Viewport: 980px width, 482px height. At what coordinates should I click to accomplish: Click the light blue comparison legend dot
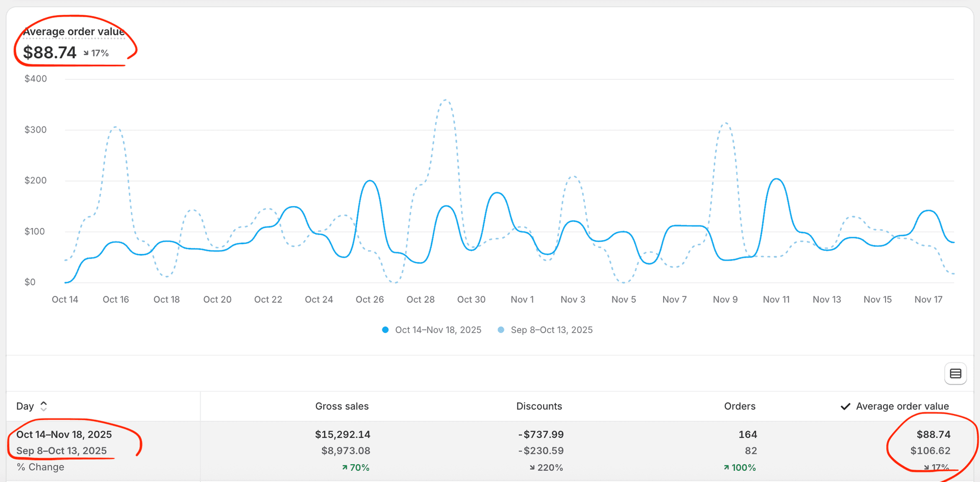501,330
